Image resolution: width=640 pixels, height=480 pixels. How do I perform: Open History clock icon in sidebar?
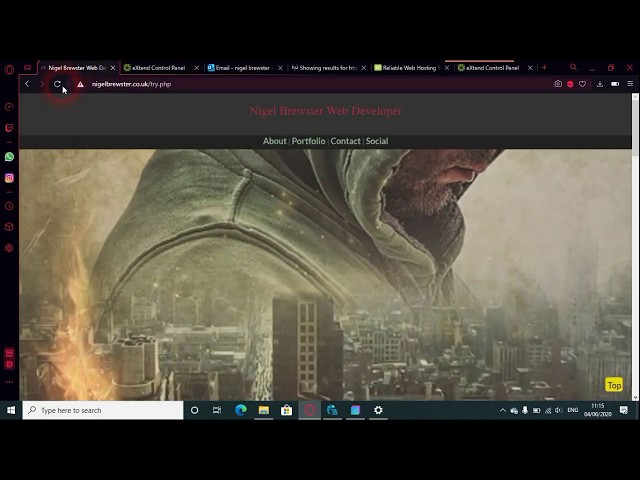tap(9, 206)
